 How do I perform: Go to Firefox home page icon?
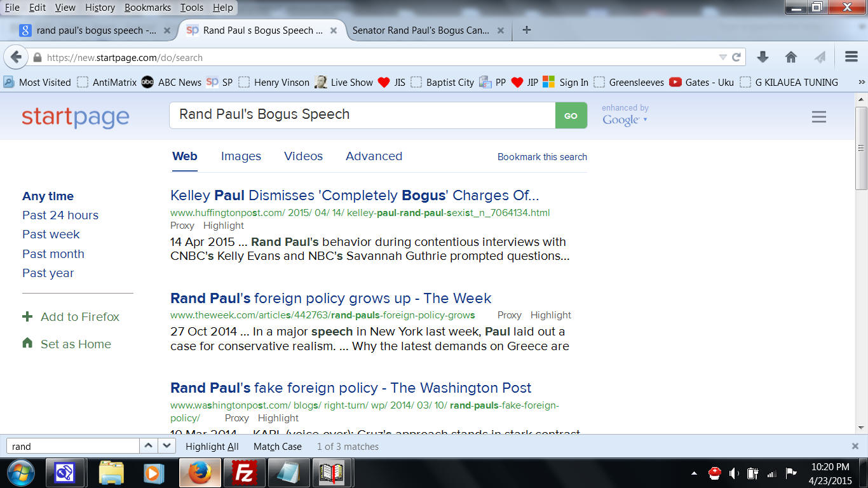791,57
